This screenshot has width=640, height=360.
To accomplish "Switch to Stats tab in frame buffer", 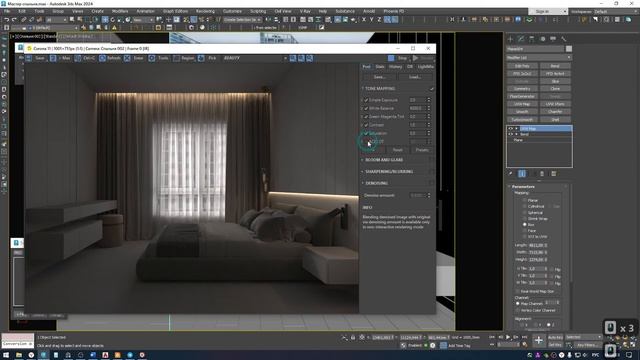I will 380,67.
